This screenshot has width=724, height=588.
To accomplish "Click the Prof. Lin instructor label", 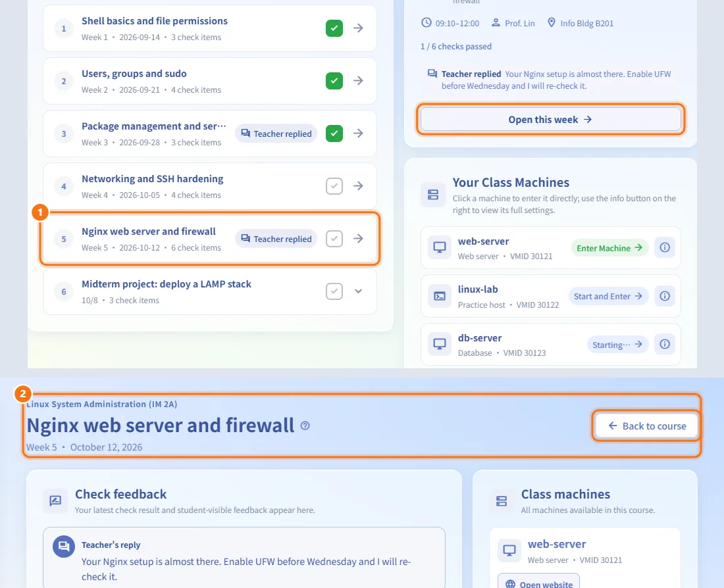I will pyautogui.click(x=513, y=23).
